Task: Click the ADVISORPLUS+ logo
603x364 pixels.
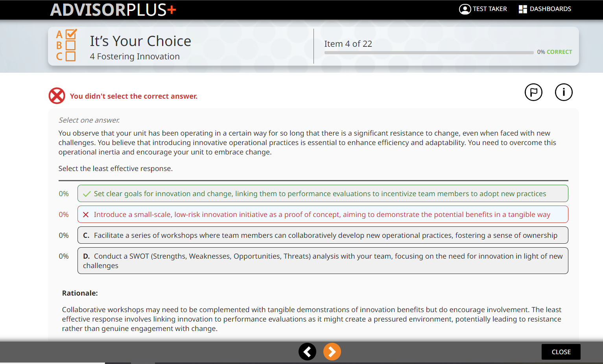Action: point(113,10)
